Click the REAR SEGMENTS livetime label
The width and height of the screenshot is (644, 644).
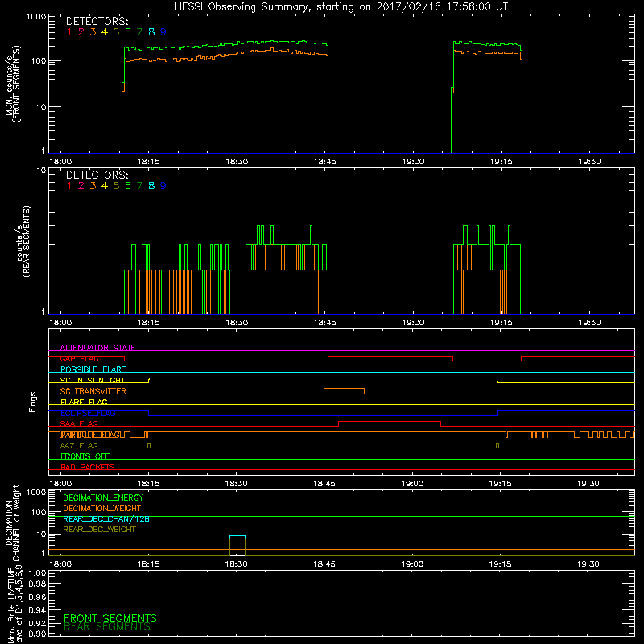pyautogui.click(x=107, y=627)
